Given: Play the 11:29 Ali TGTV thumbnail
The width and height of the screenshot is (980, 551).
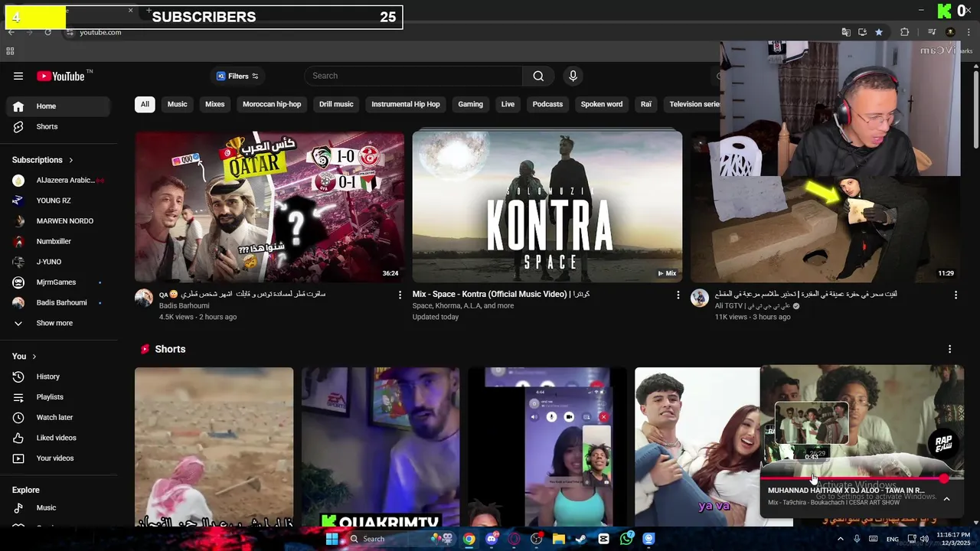Looking at the screenshot, I should [825, 230].
